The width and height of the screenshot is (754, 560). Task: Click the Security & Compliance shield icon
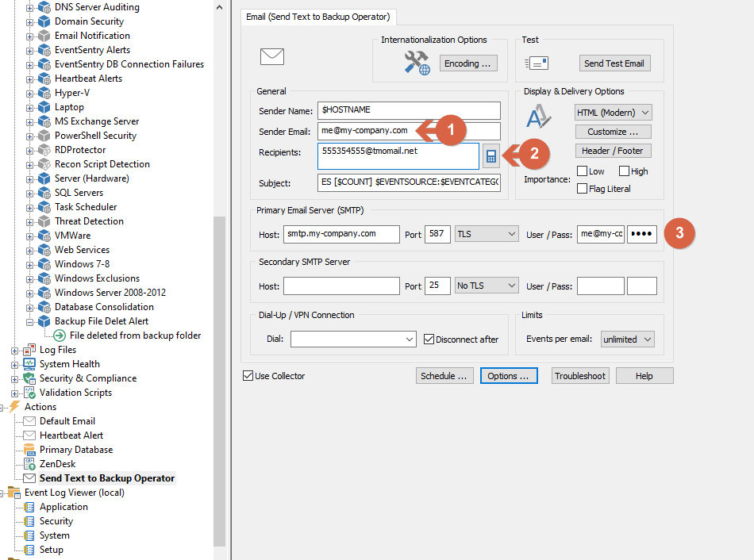30,378
